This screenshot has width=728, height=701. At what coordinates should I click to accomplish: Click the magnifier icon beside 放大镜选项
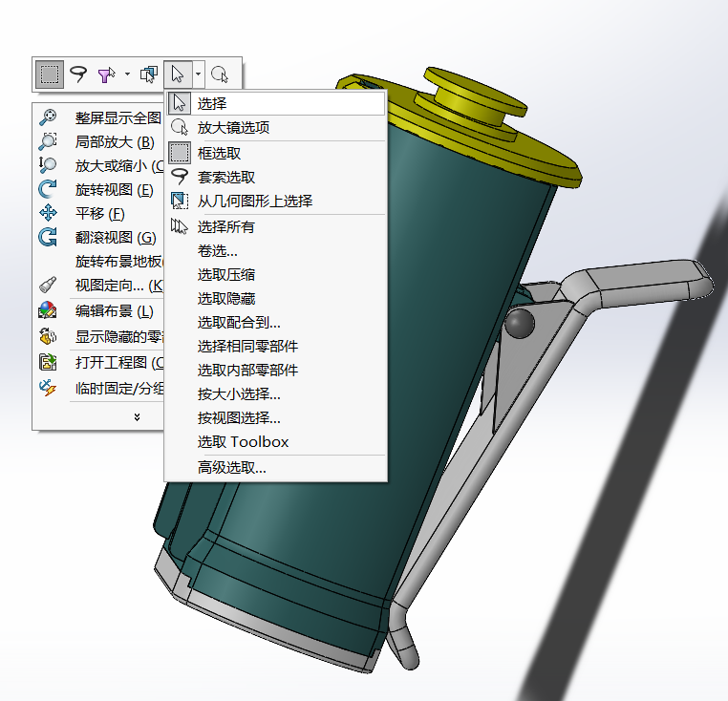(180, 127)
